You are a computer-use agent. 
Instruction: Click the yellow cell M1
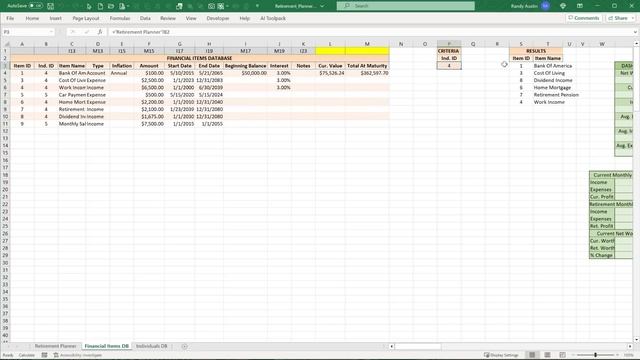(367, 51)
